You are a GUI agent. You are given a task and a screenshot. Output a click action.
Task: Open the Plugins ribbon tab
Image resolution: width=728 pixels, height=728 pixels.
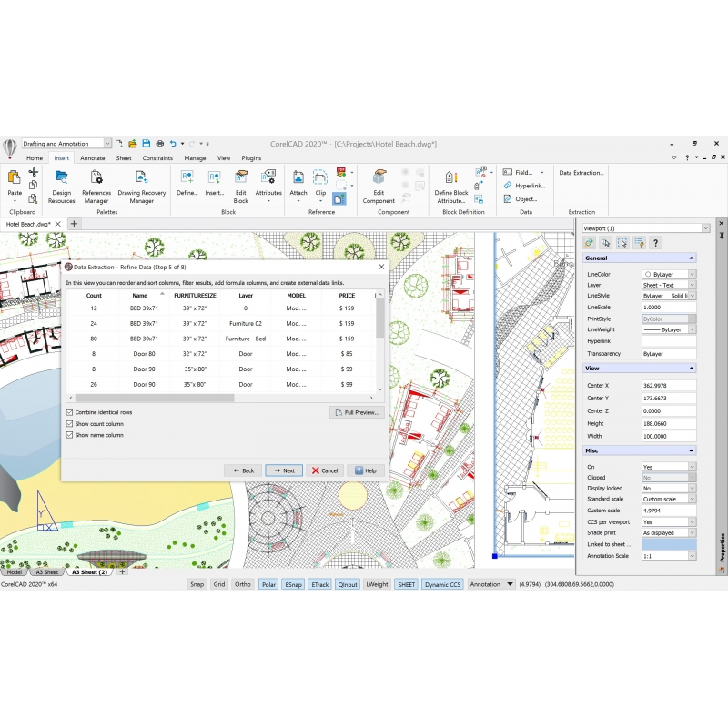coord(251,158)
